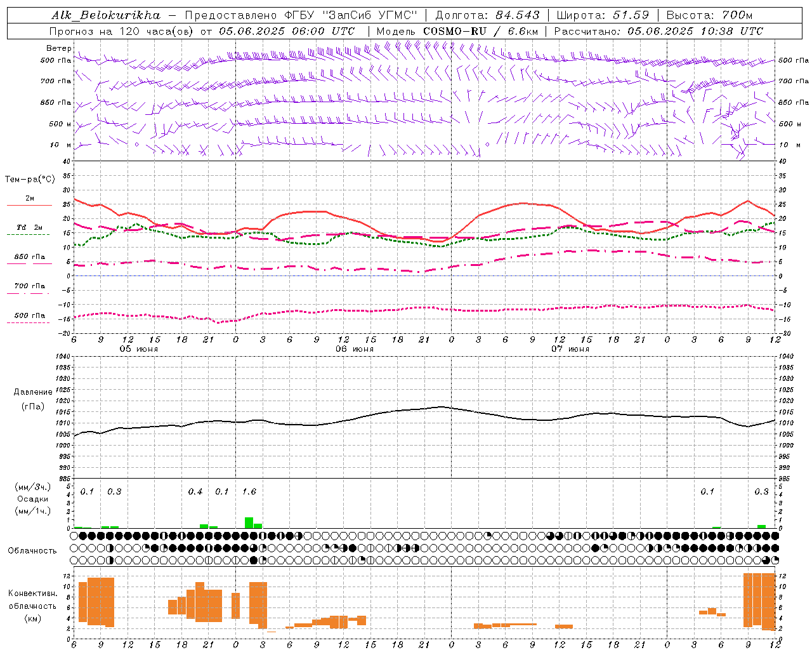Click the 0.4 precipitation amount value
The width and height of the screenshot is (812, 650).
(x=195, y=492)
